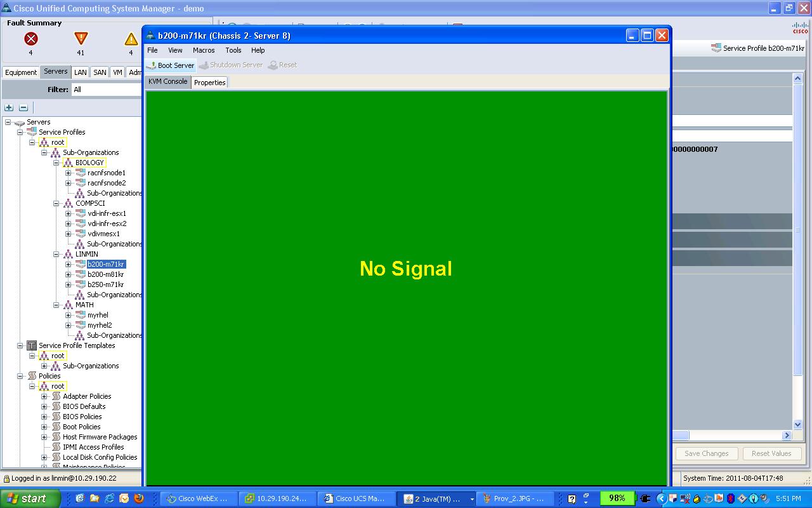Click the minor faults yellow warning icon
The width and height of the screenshot is (812, 508).
(131, 39)
